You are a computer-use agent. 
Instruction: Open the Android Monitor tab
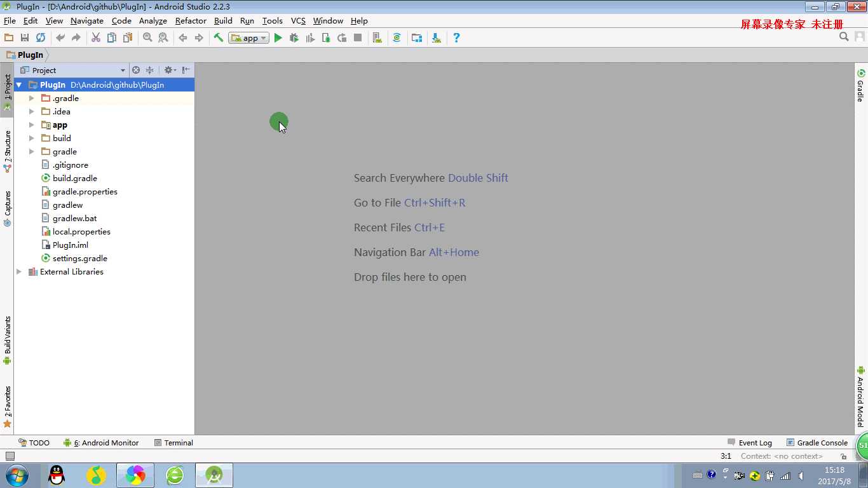[x=101, y=443]
